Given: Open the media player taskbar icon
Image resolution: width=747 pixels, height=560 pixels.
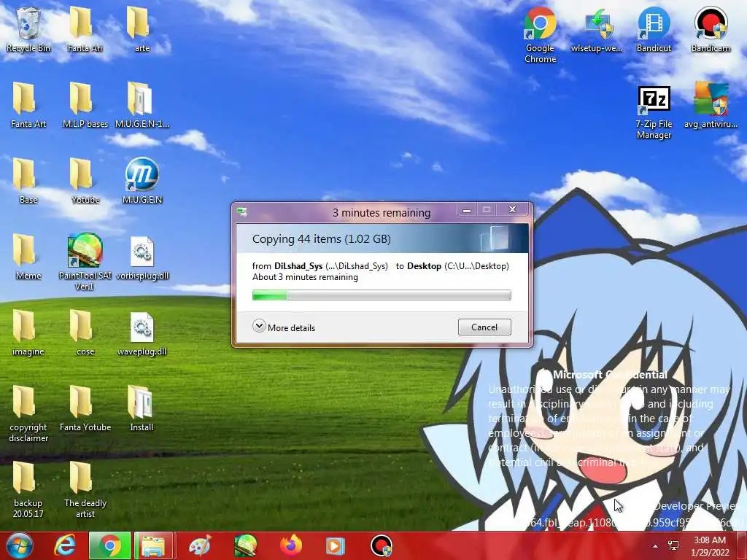Looking at the screenshot, I should [x=336, y=545].
